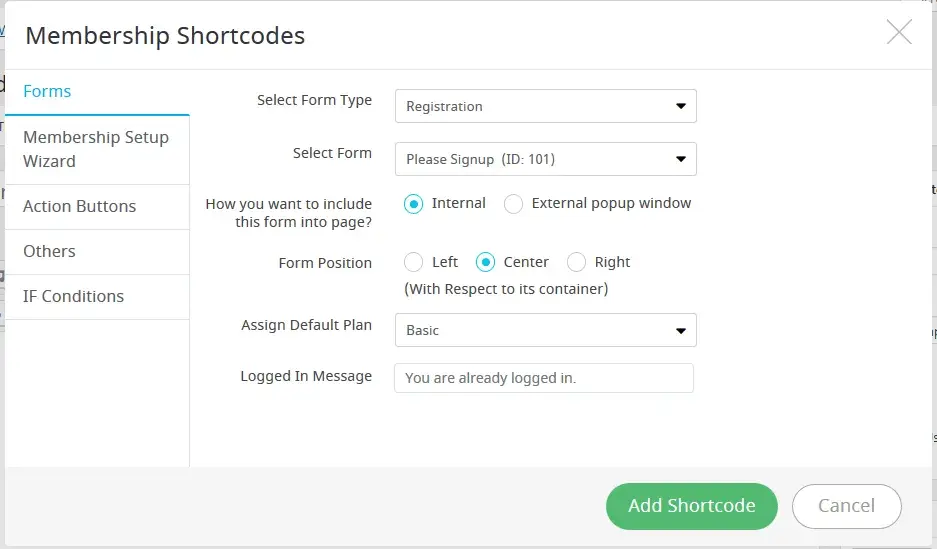This screenshot has height=549, width=937.
Task: Click the Add Shortcode button
Action: pyautogui.click(x=691, y=506)
